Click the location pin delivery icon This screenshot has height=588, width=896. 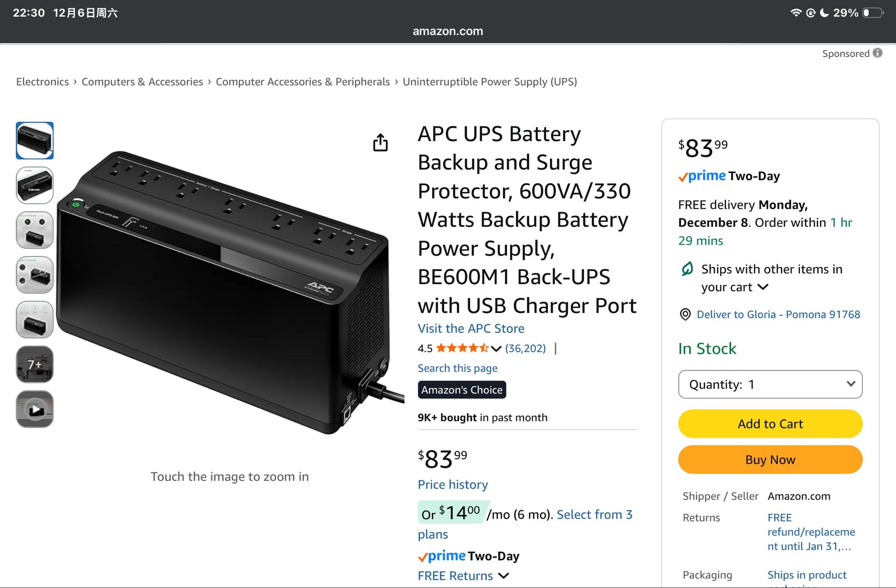click(x=685, y=314)
